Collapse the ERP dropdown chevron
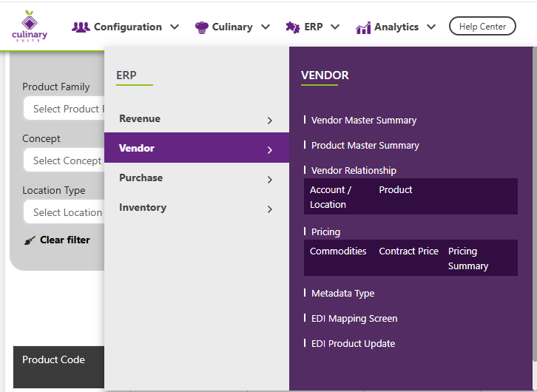 (x=335, y=27)
